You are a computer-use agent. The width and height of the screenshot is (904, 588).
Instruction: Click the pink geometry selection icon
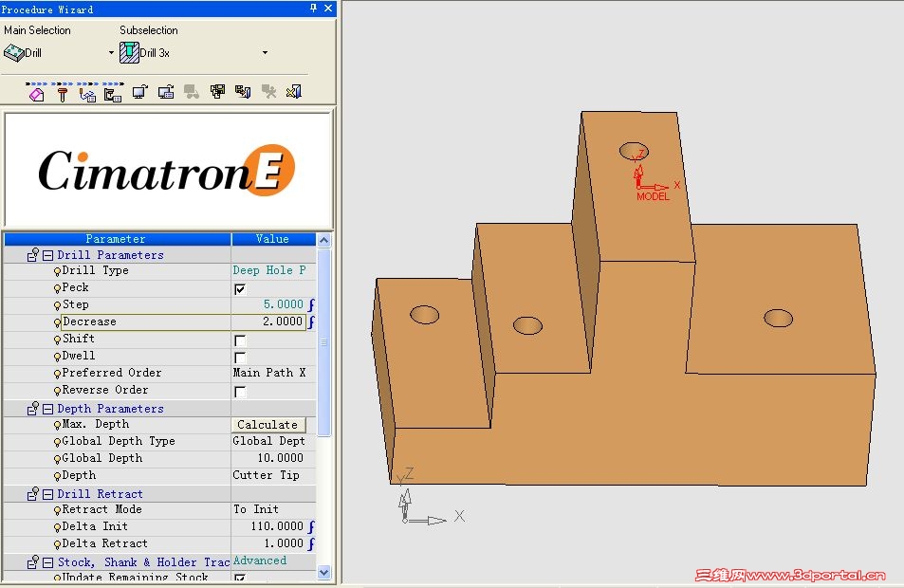pyautogui.click(x=36, y=93)
